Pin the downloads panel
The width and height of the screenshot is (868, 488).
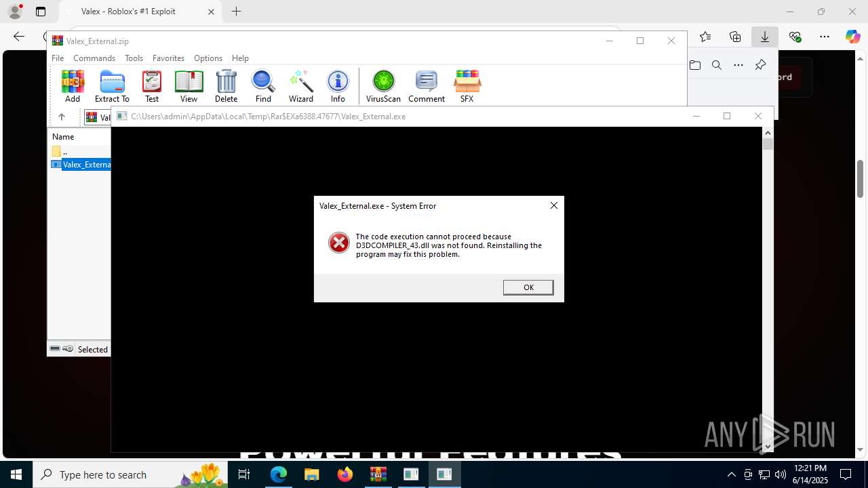tap(760, 65)
